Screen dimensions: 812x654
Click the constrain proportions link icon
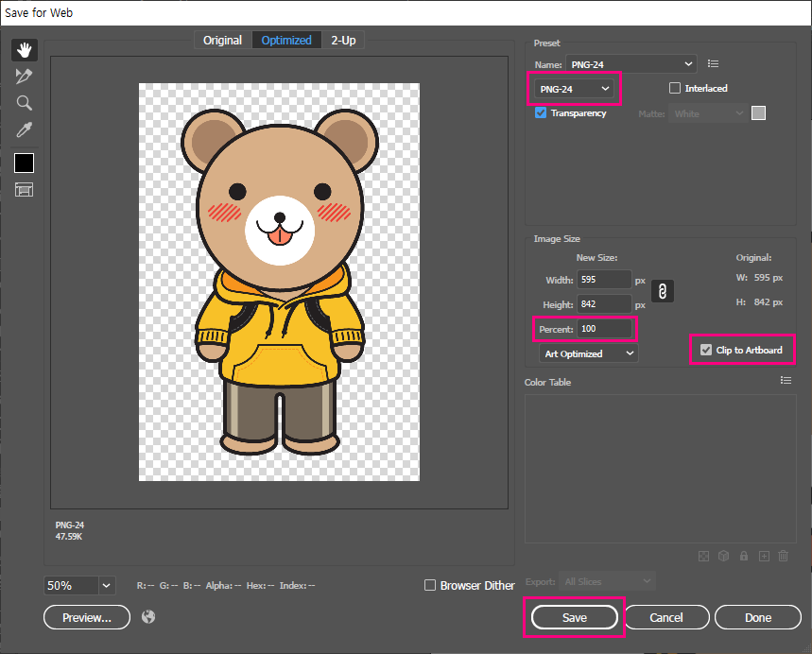(664, 291)
